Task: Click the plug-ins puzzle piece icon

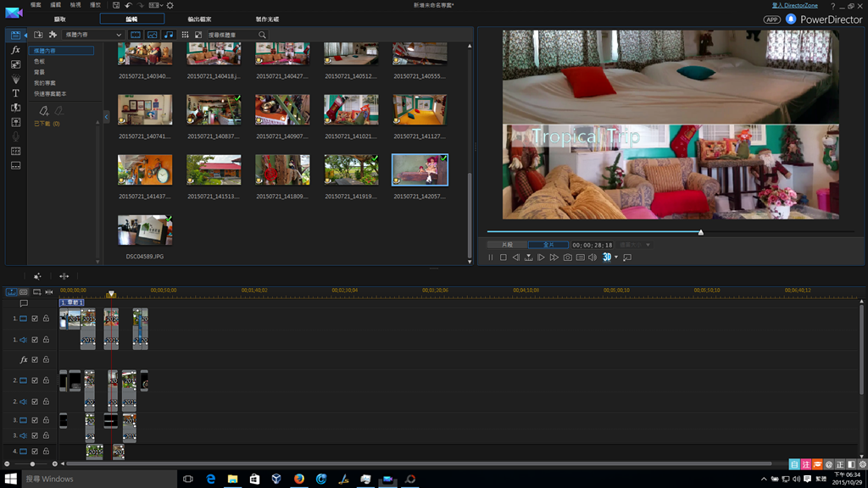Action: point(53,35)
